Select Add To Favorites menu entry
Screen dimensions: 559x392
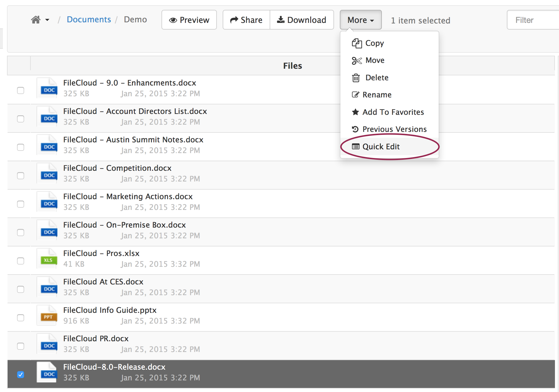[389, 112]
